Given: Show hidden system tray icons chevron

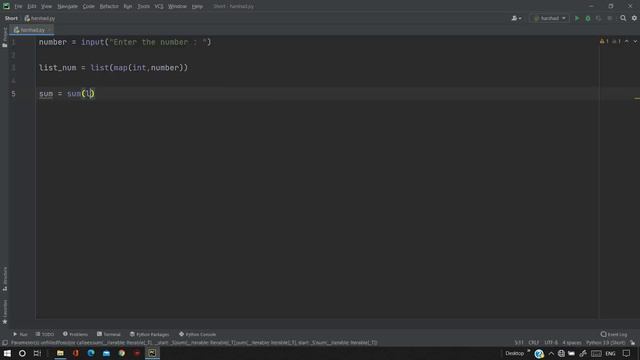Looking at the screenshot, I should pyautogui.click(x=551, y=353).
